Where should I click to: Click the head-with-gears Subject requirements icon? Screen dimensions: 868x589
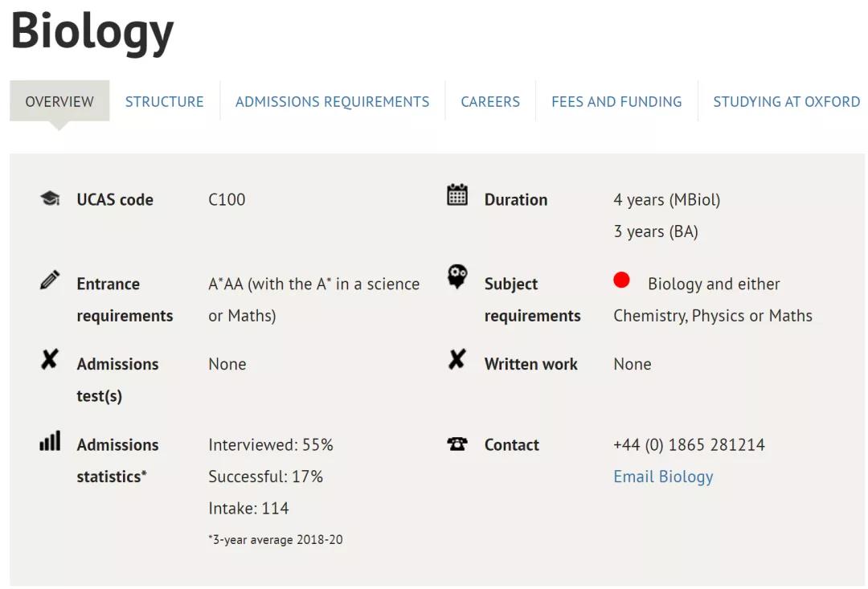coord(457,276)
